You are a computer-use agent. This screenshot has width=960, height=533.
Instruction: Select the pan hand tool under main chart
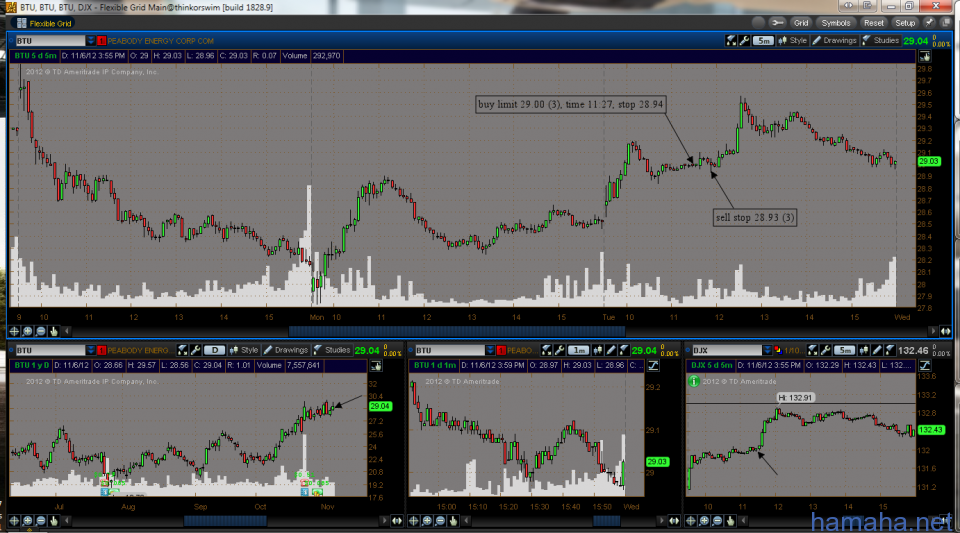[x=54, y=330]
